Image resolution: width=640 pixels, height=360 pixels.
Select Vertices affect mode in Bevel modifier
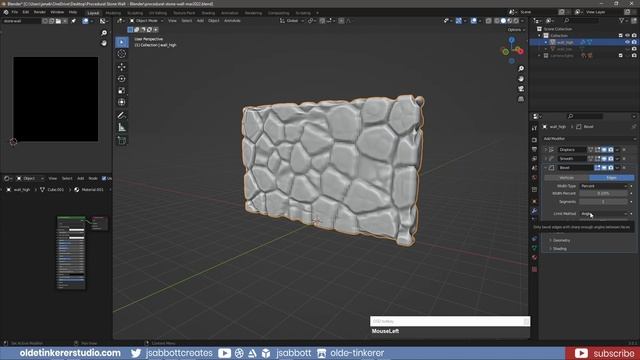pyautogui.click(x=567, y=178)
